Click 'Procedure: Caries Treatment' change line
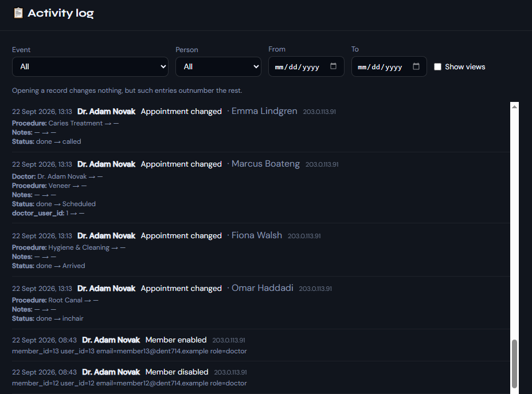 coord(65,123)
